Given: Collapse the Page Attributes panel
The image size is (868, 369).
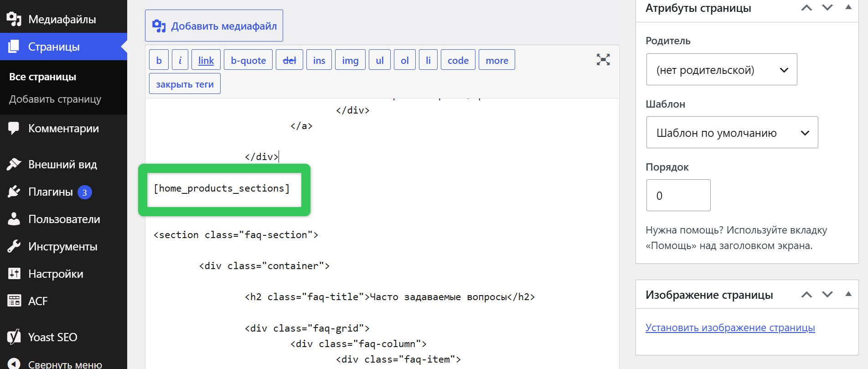Looking at the screenshot, I should click(x=848, y=7).
